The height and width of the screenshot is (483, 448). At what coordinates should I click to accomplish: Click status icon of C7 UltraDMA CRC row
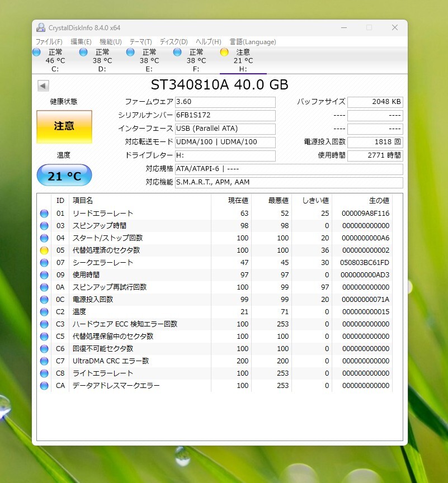pyautogui.click(x=44, y=361)
